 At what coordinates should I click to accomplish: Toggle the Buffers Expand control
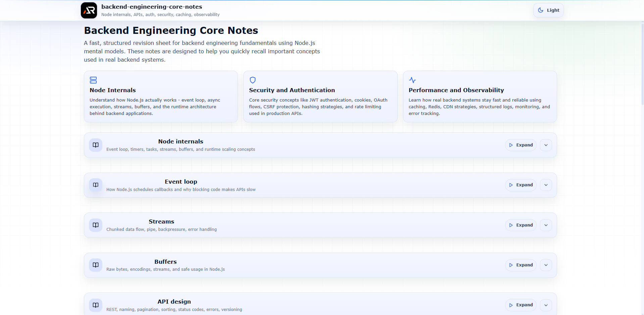521,265
